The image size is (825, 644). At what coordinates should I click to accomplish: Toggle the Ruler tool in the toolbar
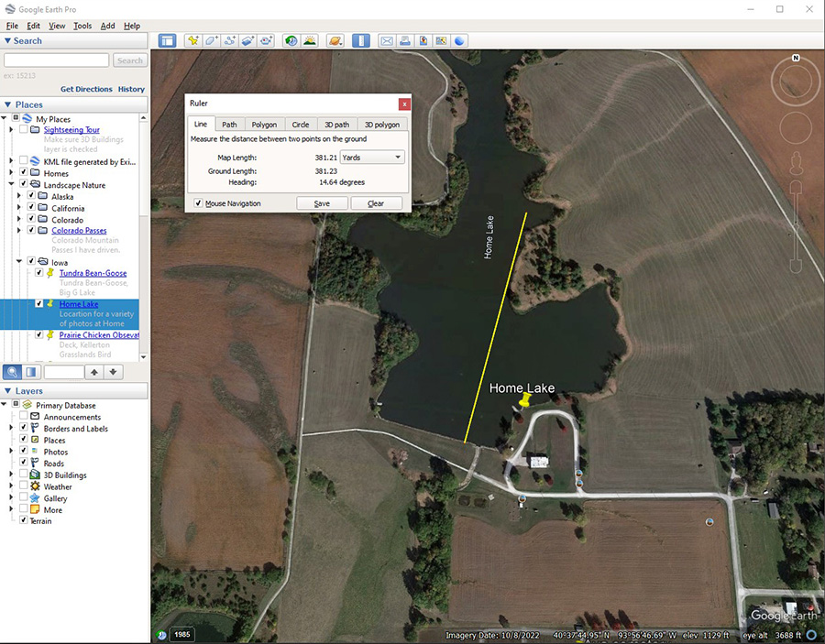(361, 41)
